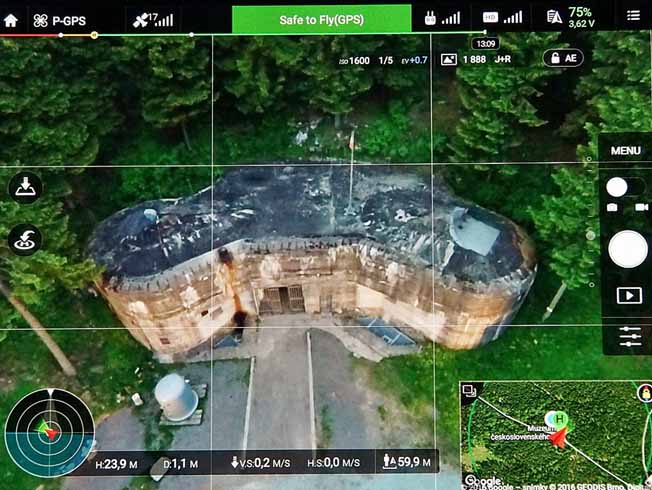Tap the home point H marker on the map
The height and width of the screenshot is (490, 652).
[560, 418]
